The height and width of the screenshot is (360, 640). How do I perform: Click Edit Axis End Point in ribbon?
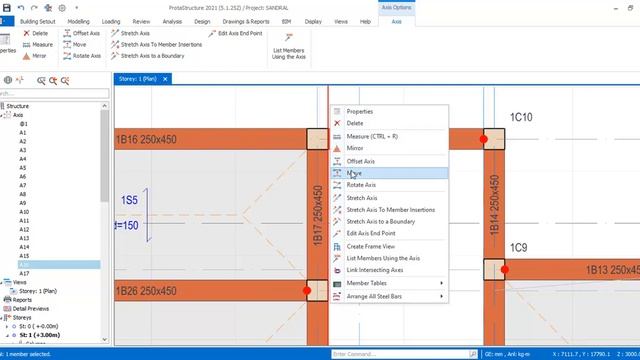pos(235,33)
